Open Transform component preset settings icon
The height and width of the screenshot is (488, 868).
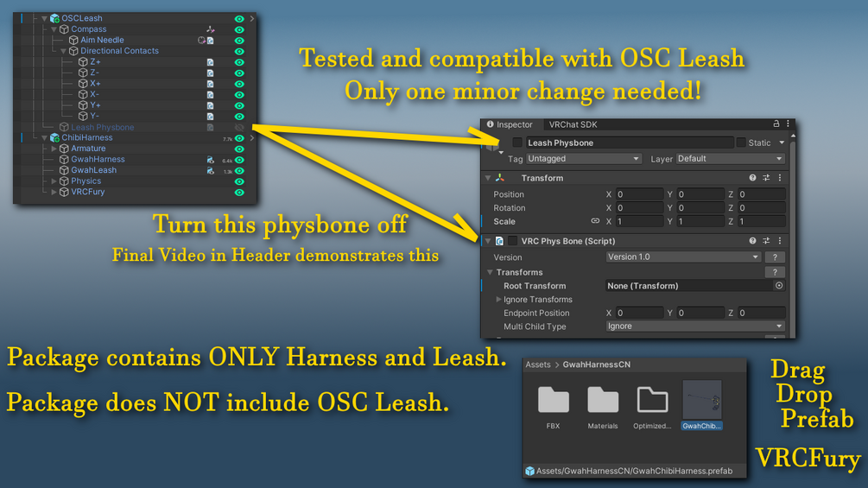coord(766,178)
